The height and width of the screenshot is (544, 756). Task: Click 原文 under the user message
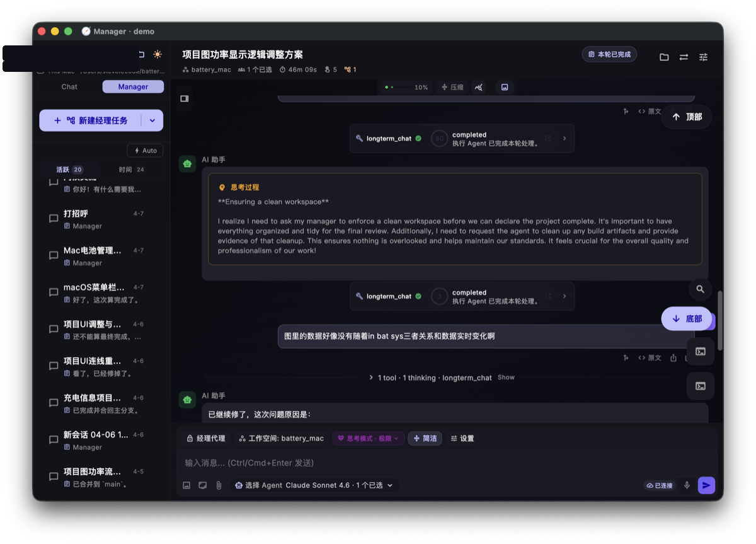pyautogui.click(x=650, y=358)
